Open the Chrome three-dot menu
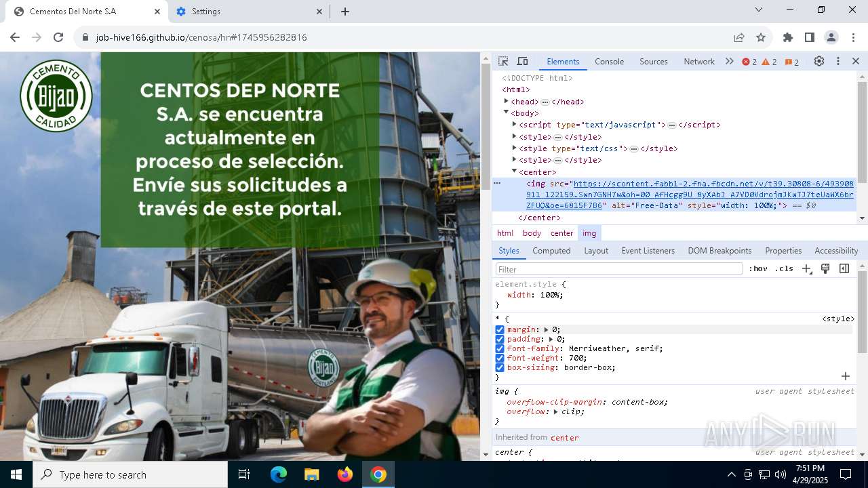 click(x=852, y=37)
